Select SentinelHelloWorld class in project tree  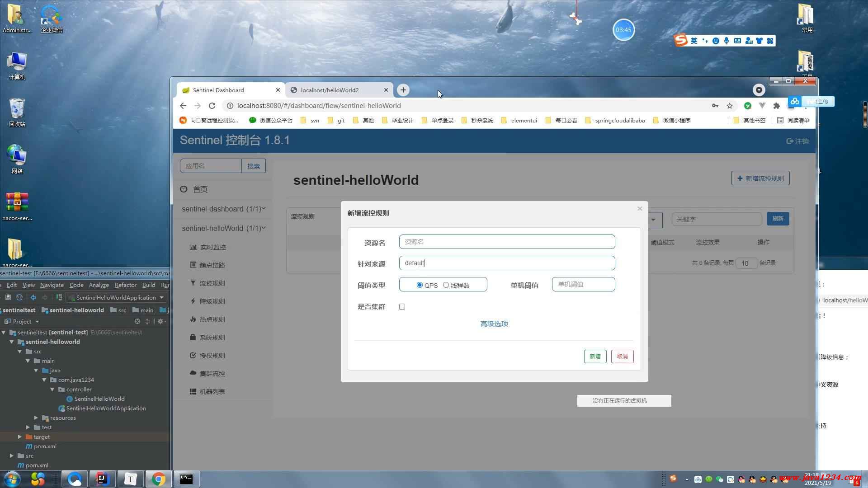(x=95, y=399)
